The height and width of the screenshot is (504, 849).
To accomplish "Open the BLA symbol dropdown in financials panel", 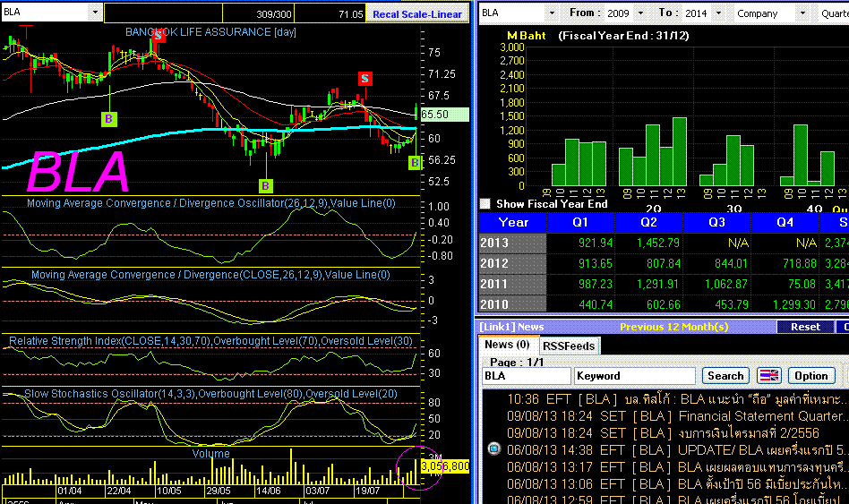I will (551, 13).
